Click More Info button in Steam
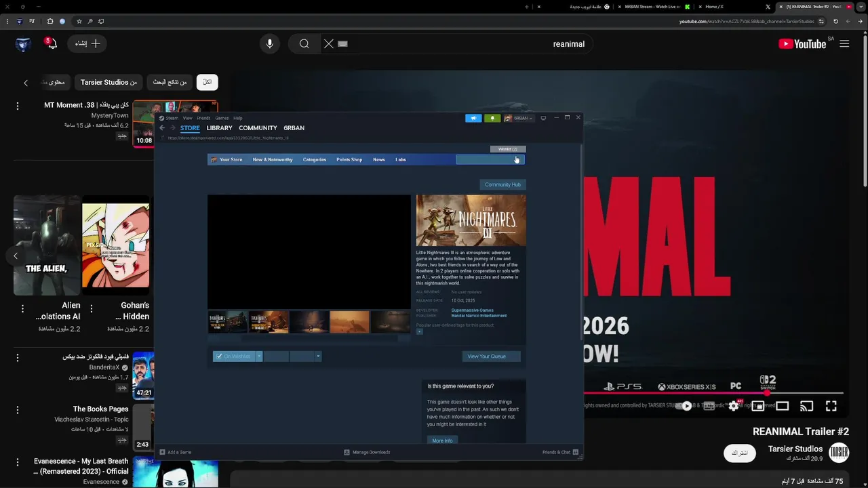This screenshot has width=868, height=488. [442, 441]
